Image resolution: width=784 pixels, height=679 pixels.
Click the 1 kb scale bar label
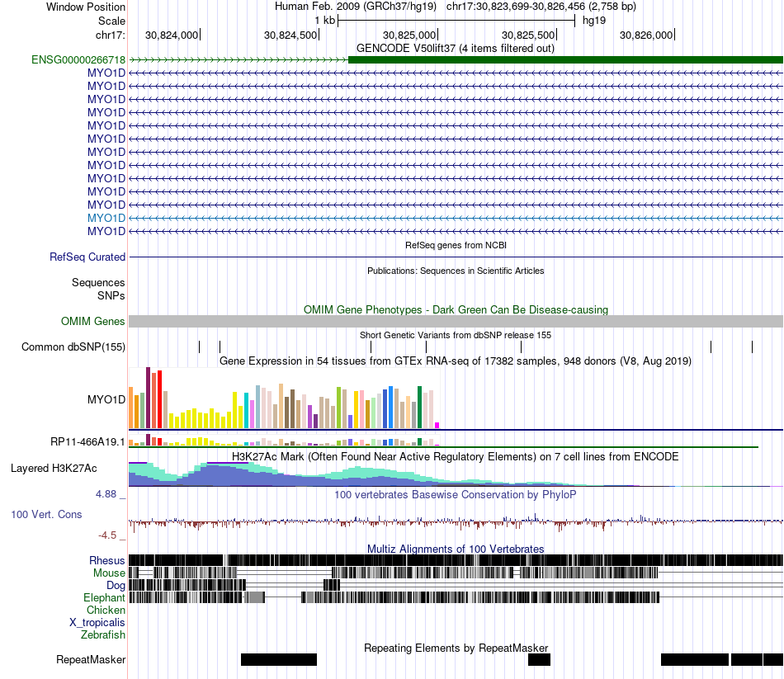click(x=325, y=21)
